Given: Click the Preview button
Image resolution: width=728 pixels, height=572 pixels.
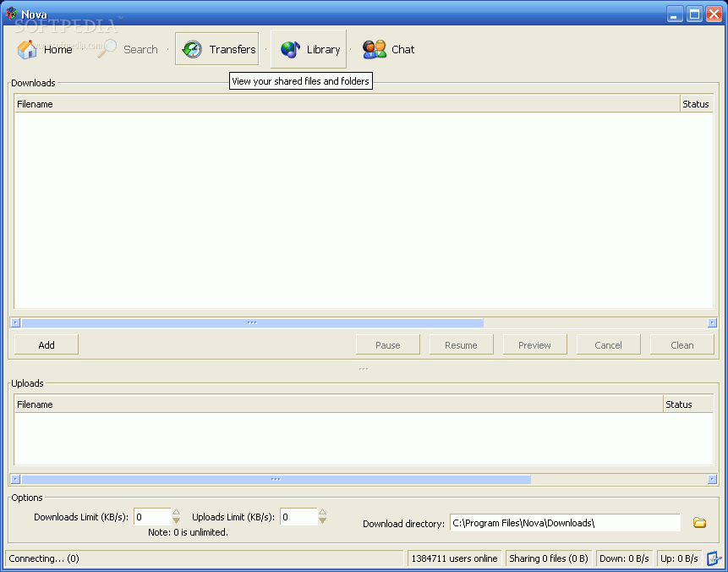Looking at the screenshot, I should (534, 344).
